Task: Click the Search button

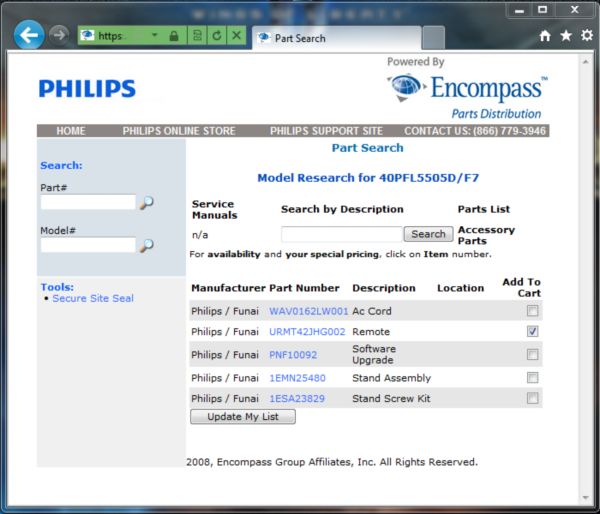Action: (428, 234)
